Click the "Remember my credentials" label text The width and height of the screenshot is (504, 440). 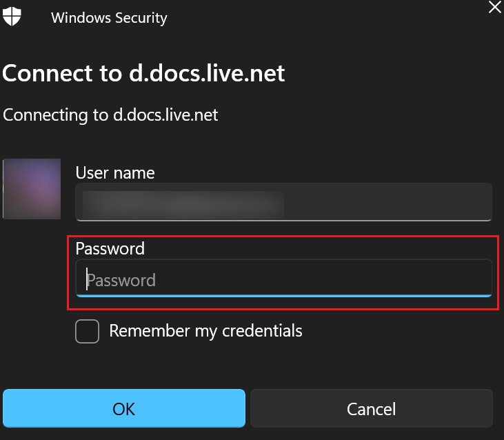pyautogui.click(x=205, y=331)
